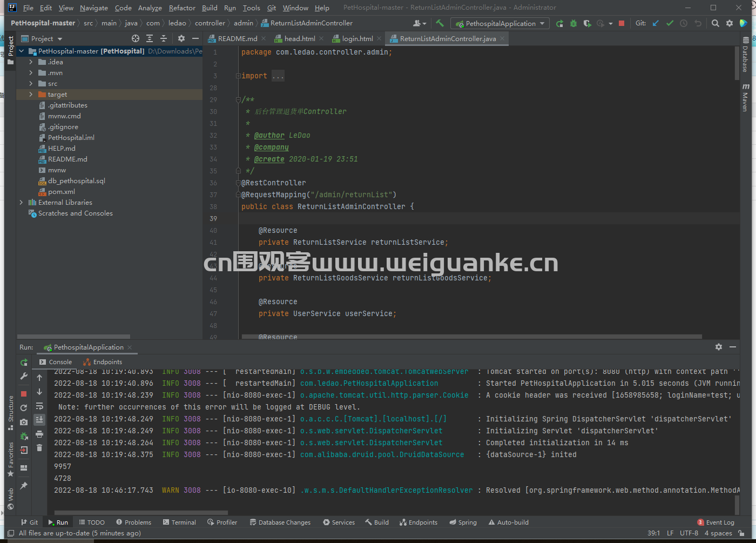Open Project panel options gear

pyautogui.click(x=181, y=38)
